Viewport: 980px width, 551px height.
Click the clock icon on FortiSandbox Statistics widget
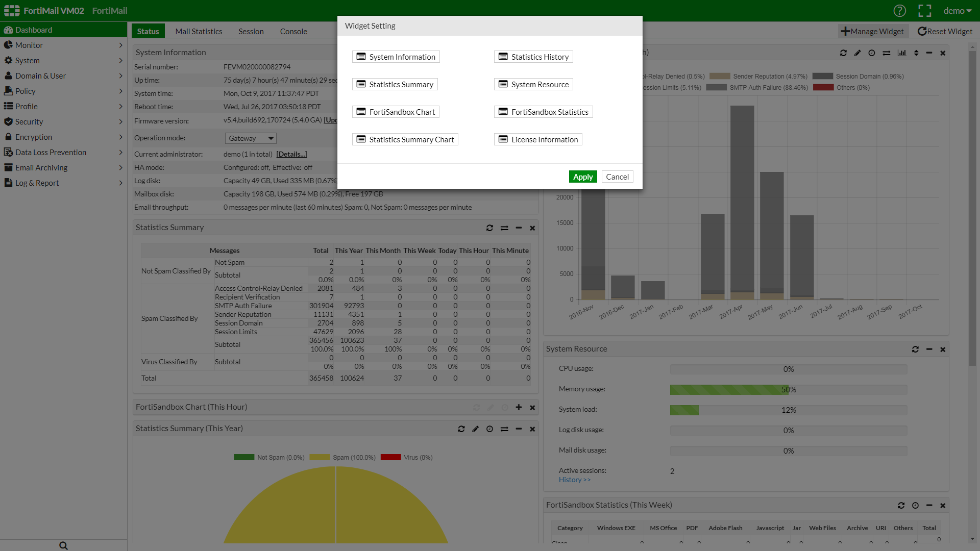tap(915, 506)
